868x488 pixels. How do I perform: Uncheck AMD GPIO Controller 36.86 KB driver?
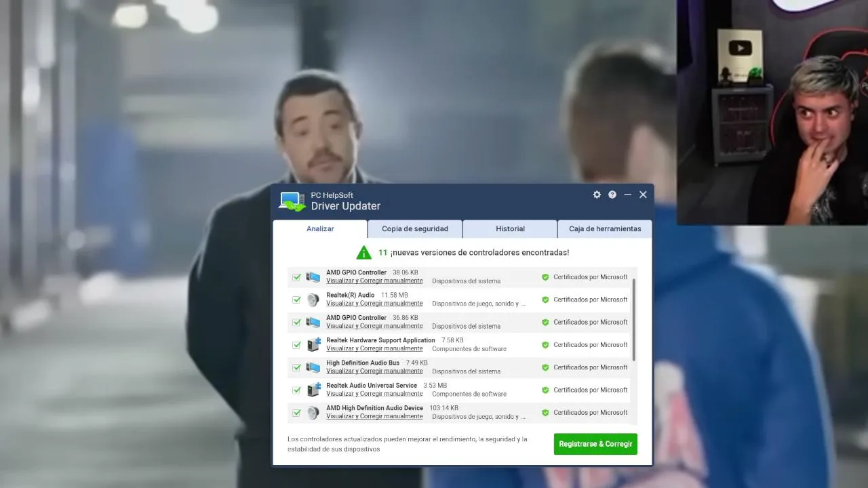point(296,322)
